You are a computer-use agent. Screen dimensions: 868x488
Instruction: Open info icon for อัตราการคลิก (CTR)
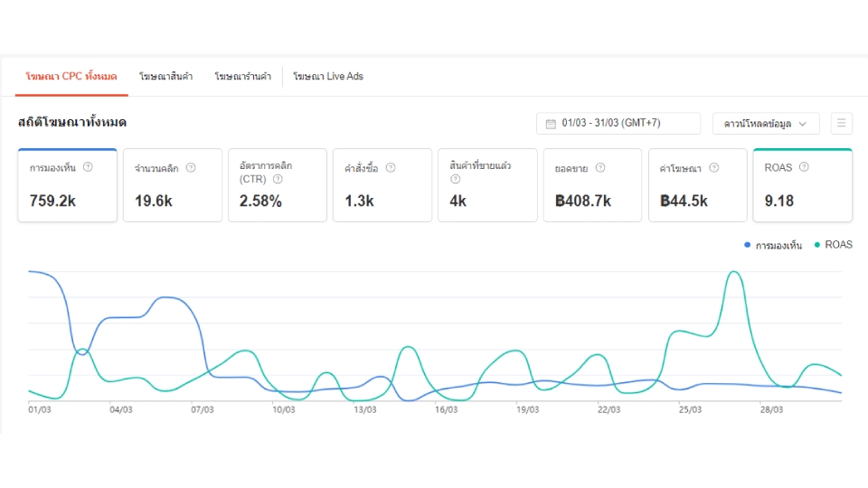click(x=278, y=179)
